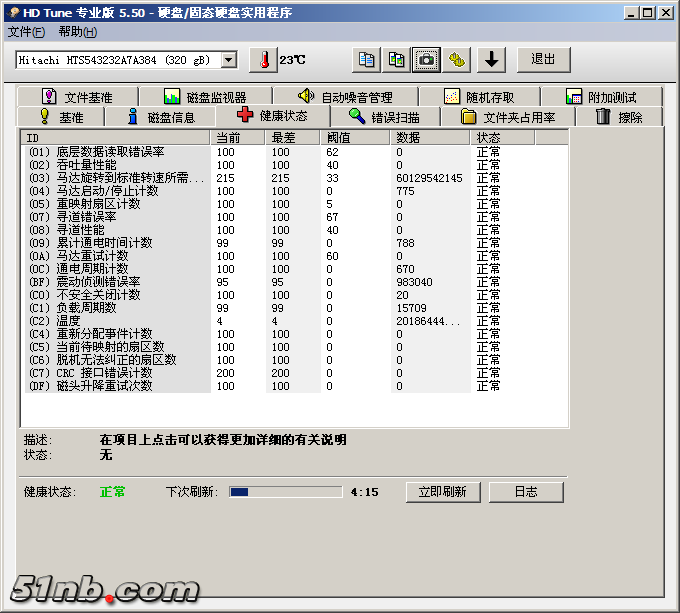The image size is (680, 613).
Task: Click the camera save screenshot icon
Action: pyautogui.click(x=427, y=60)
